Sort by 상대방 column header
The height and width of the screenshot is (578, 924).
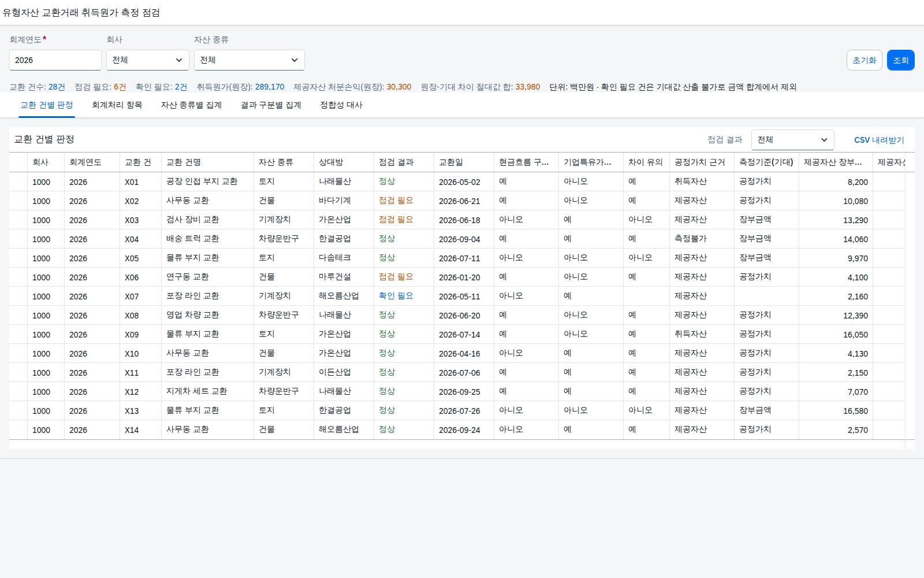pyautogui.click(x=344, y=162)
